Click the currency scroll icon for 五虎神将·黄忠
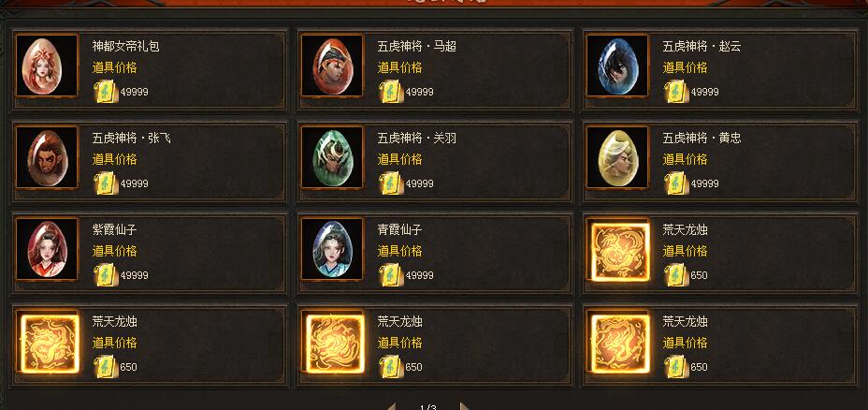 pos(676,183)
